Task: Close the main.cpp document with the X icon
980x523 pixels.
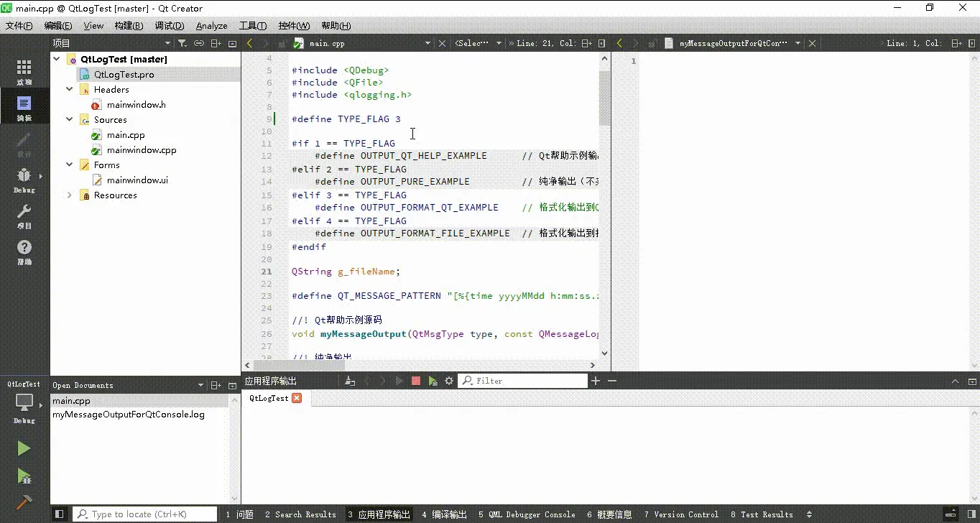Action: click(x=442, y=43)
